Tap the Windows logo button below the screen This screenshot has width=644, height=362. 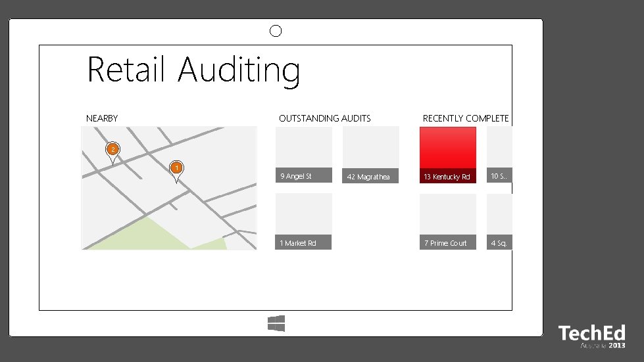[276, 323]
